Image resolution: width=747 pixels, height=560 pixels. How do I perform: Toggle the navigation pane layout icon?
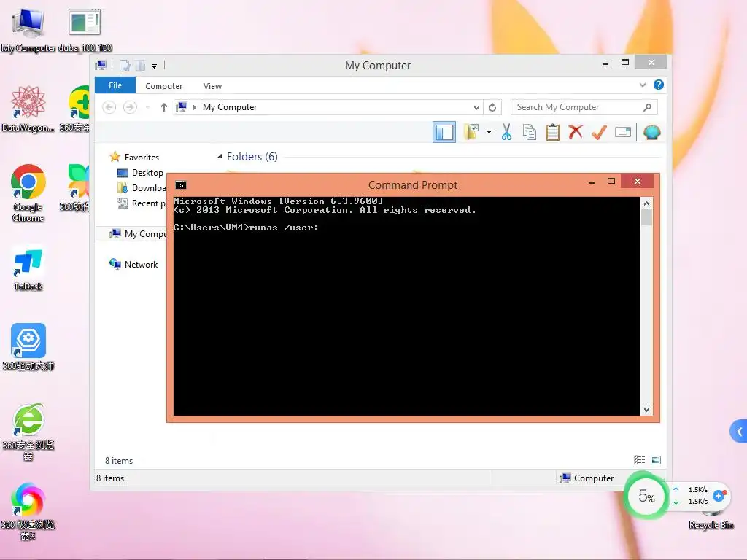(x=444, y=133)
